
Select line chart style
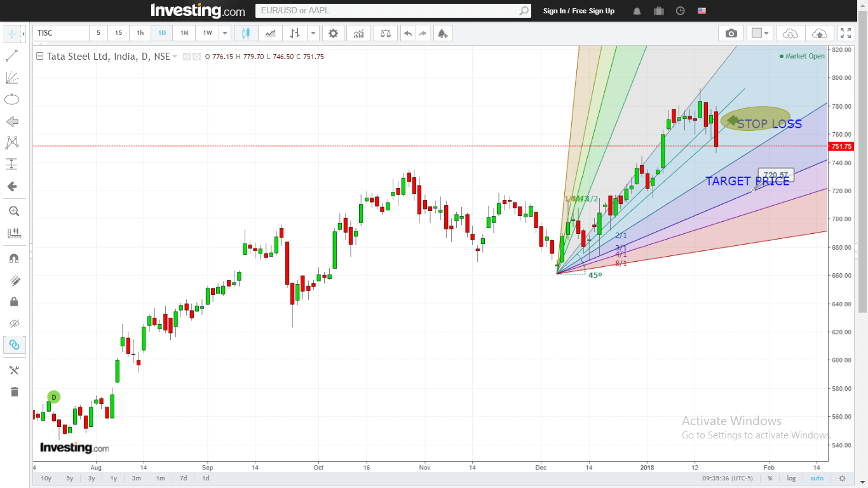point(271,33)
